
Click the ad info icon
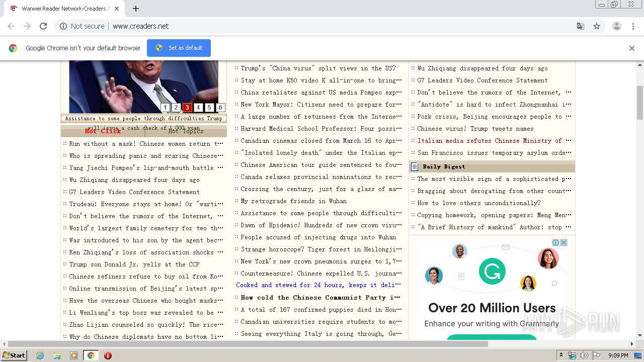[x=556, y=243]
